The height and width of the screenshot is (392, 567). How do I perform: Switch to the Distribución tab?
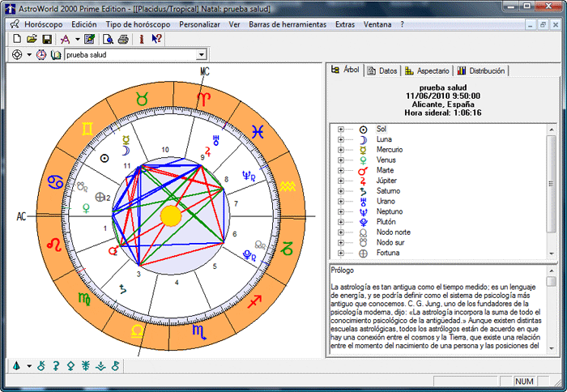pos(481,71)
